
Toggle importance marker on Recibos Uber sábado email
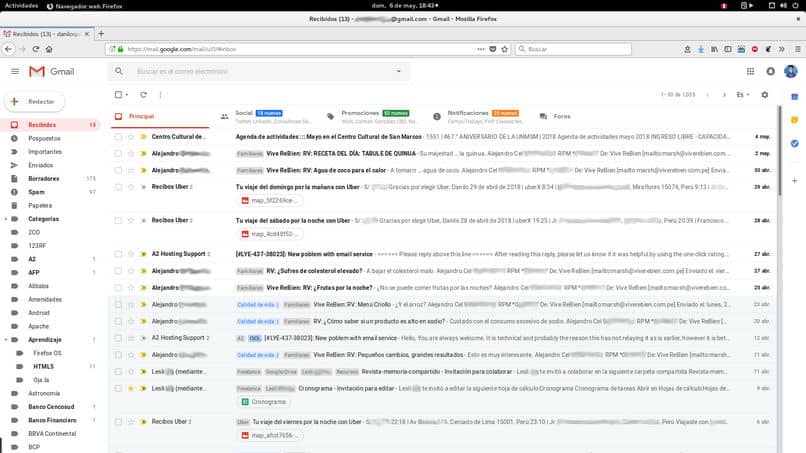coord(143,221)
